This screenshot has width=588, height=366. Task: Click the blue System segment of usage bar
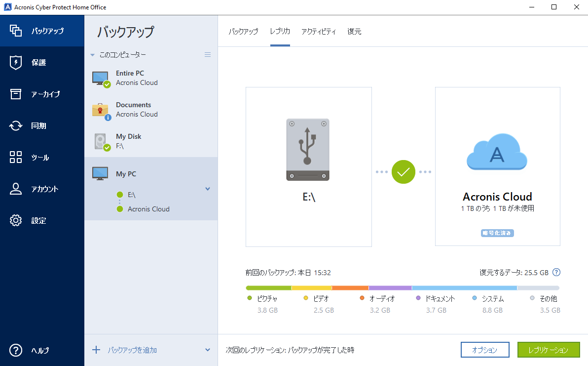click(x=464, y=288)
